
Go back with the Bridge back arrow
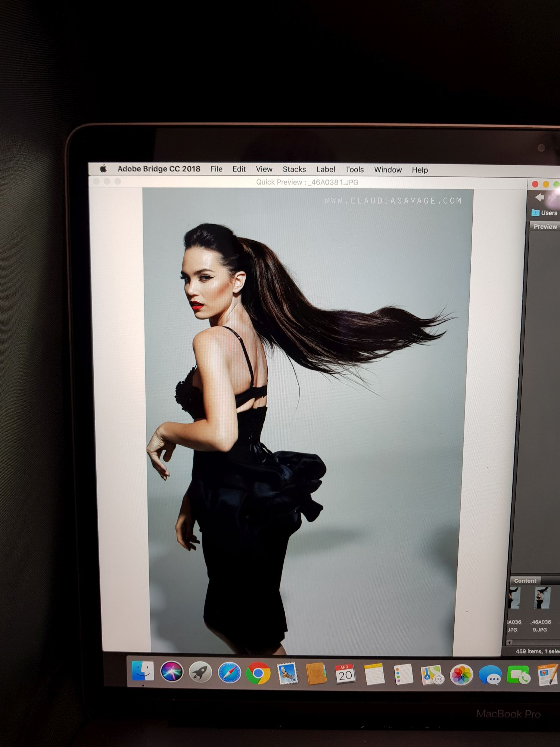coord(539,197)
